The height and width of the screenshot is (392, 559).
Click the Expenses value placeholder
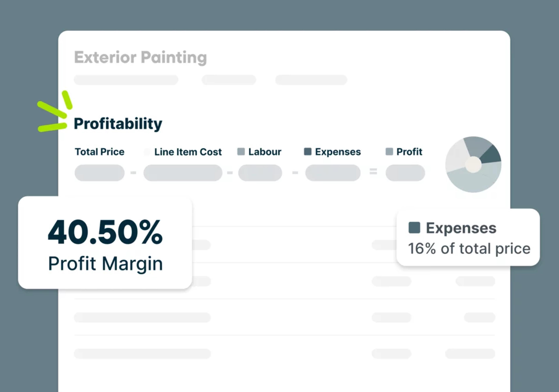[x=333, y=173]
